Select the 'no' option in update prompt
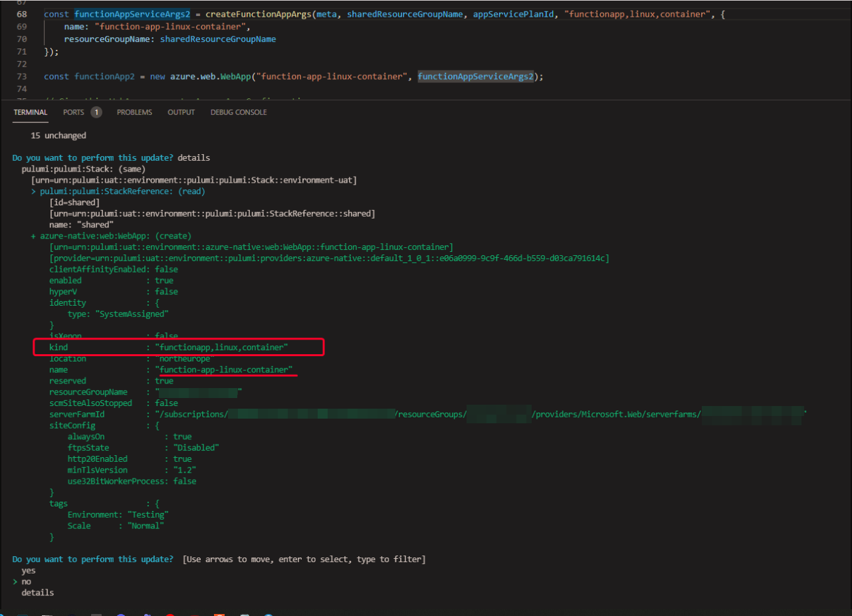The image size is (852, 616). tap(26, 581)
